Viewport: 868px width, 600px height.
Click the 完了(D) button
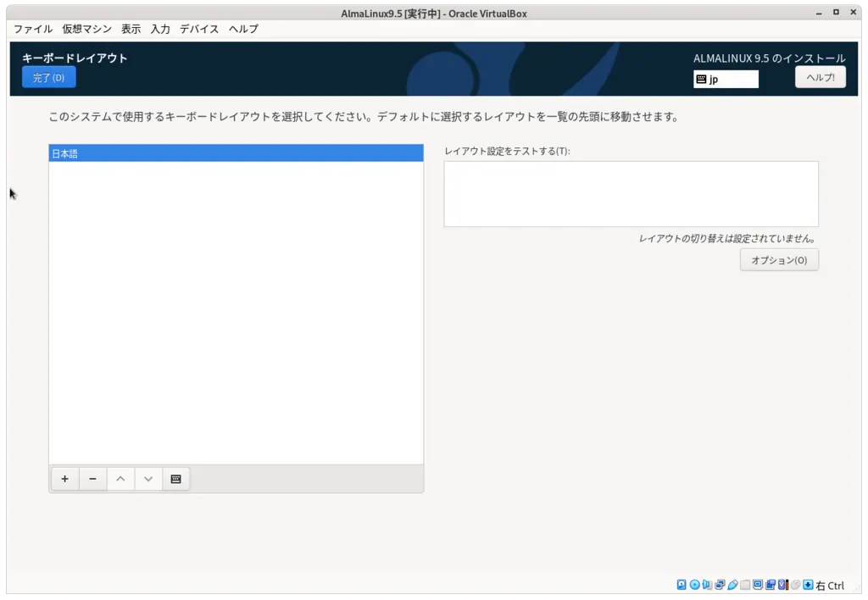pyautogui.click(x=48, y=76)
